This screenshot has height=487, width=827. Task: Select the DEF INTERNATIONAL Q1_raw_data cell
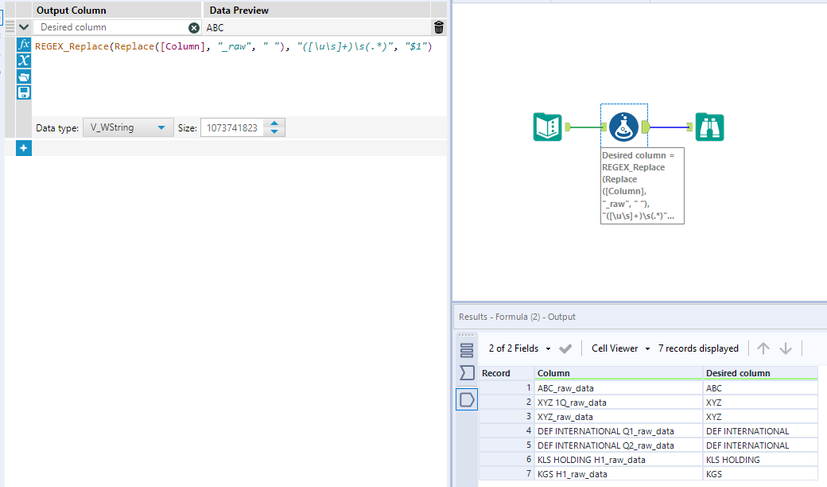point(618,431)
